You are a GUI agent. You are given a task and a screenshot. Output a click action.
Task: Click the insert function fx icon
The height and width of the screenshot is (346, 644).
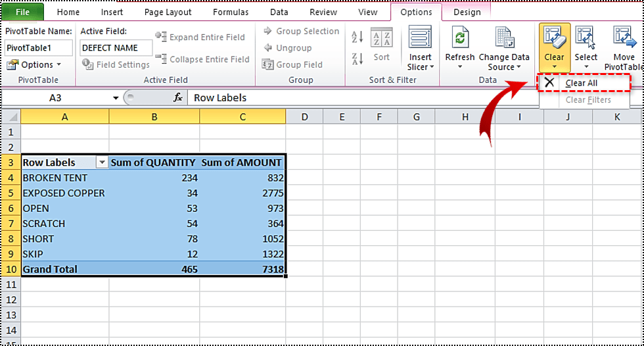pos(177,97)
